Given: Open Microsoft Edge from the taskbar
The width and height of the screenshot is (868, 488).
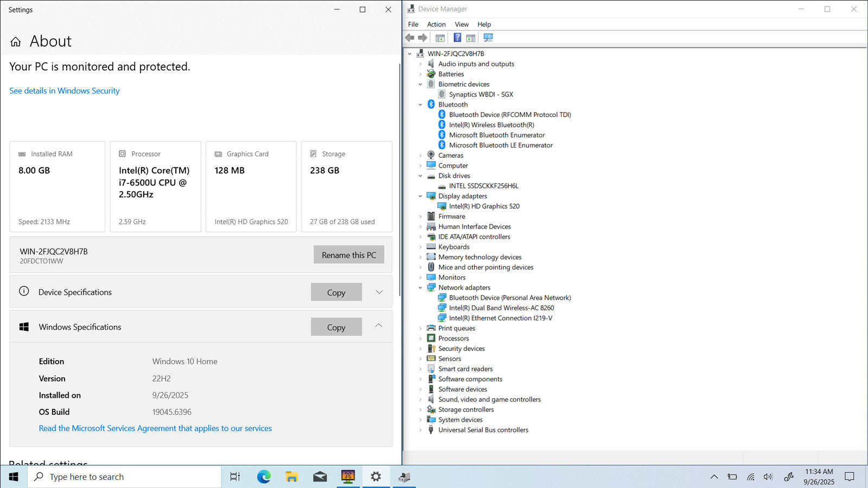Looking at the screenshot, I should pos(264,477).
